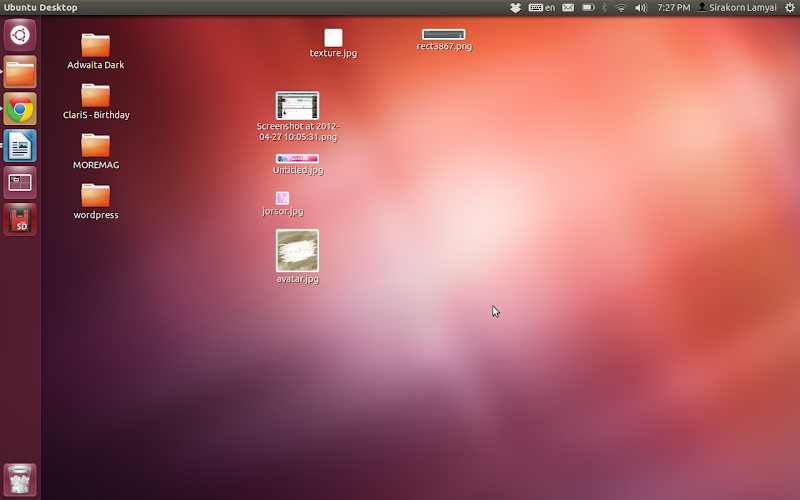Open the Wi-Fi network indicator
The image size is (800, 500).
(x=621, y=8)
